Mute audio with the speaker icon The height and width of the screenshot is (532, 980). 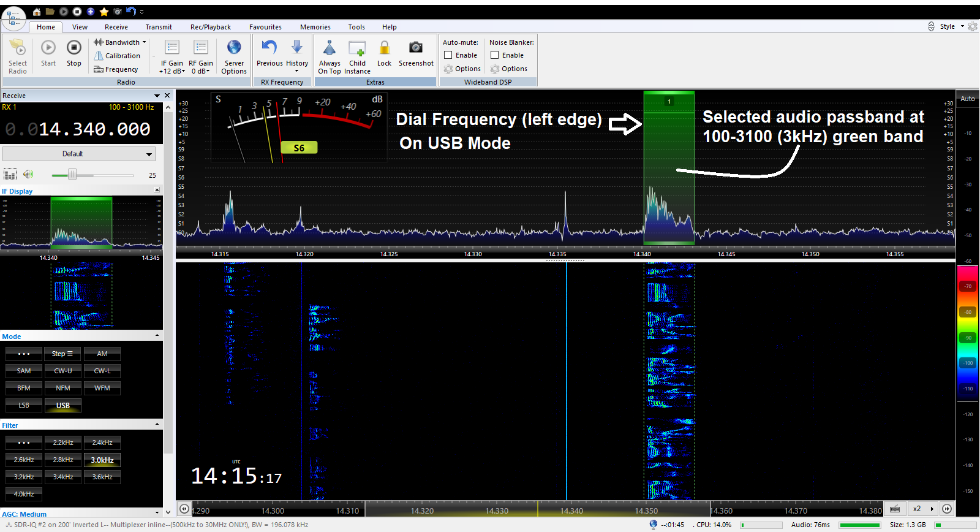(28, 175)
